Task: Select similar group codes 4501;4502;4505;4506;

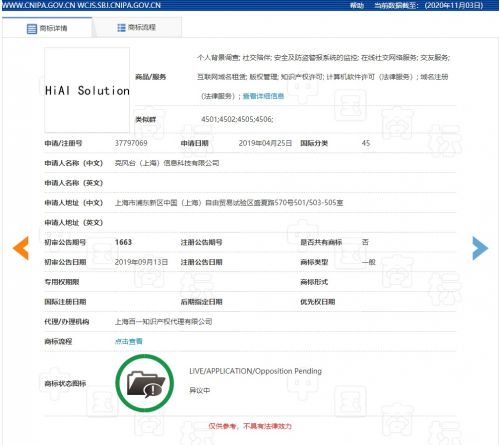Action: click(237, 119)
